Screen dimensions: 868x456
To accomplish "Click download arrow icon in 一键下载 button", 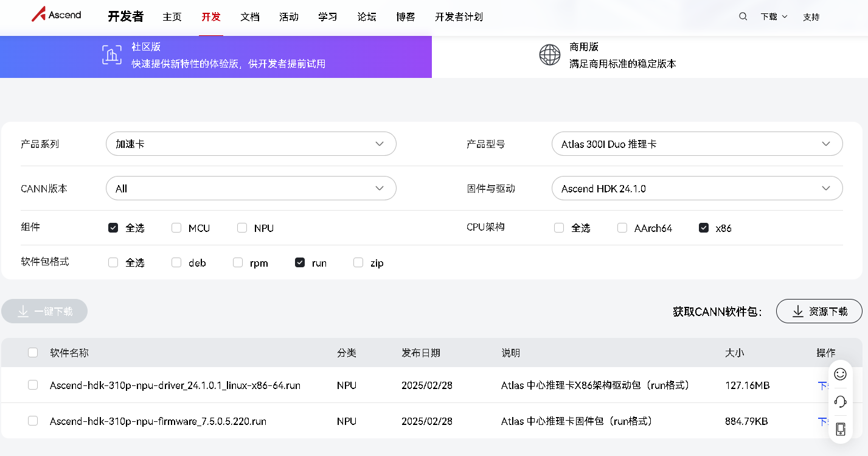I will point(23,311).
